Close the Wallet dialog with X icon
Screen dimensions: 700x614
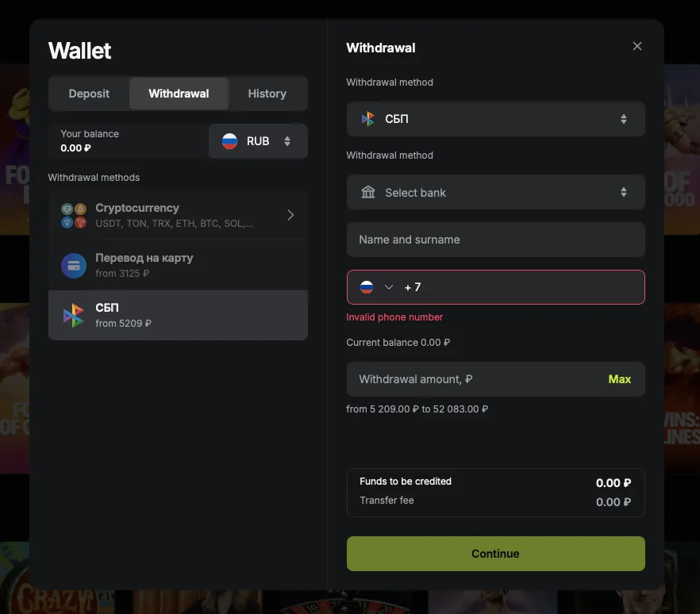637,46
